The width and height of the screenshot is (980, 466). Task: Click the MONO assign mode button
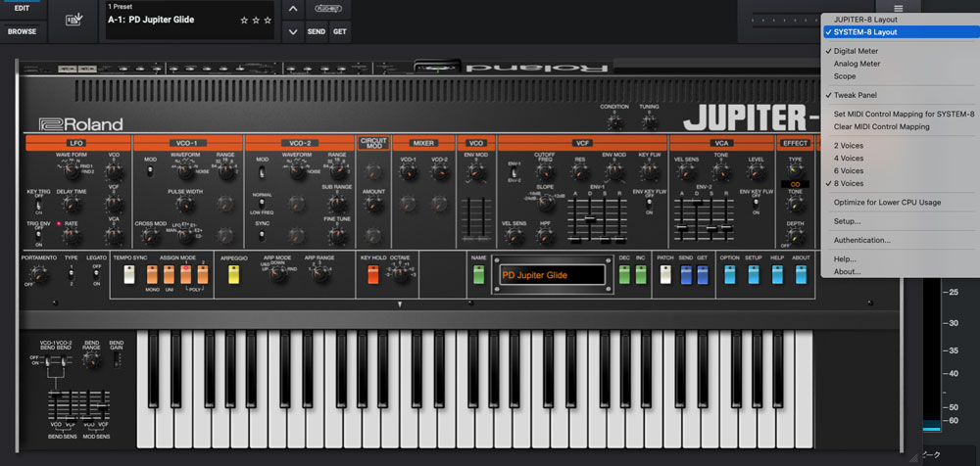point(153,274)
